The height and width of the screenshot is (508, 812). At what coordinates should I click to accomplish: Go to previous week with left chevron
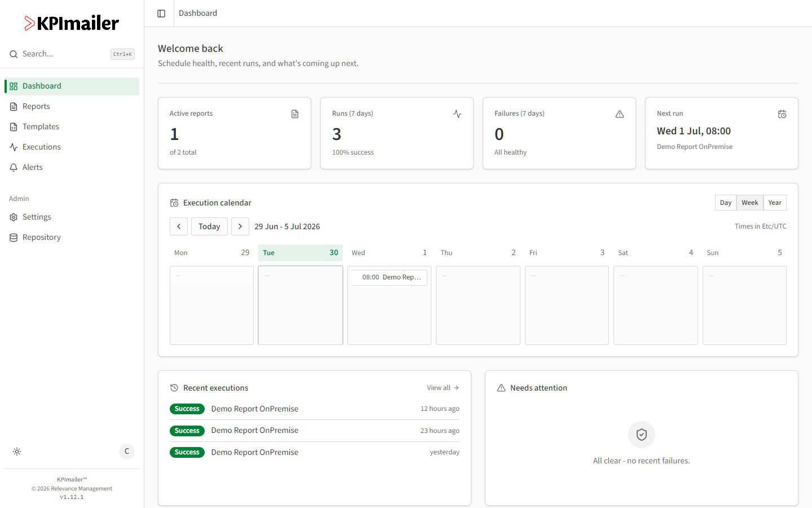179,226
